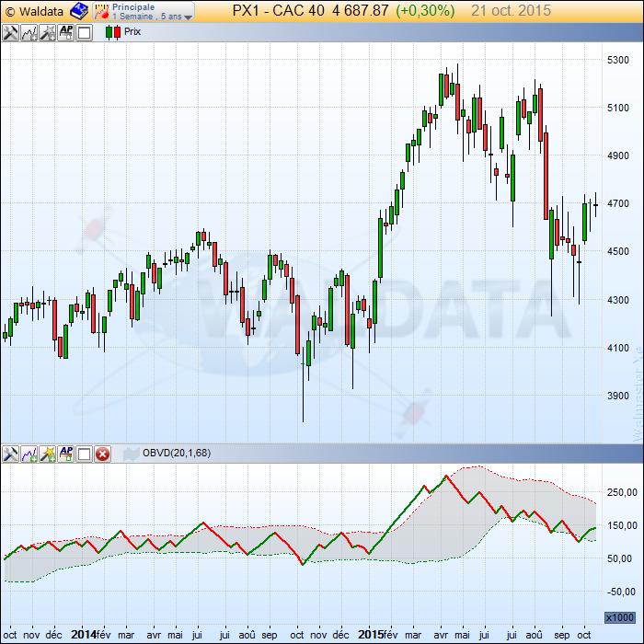Click the x1000 scale multiplier badge
Image resolution: width=644 pixels, height=644 pixels.
click(620, 617)
